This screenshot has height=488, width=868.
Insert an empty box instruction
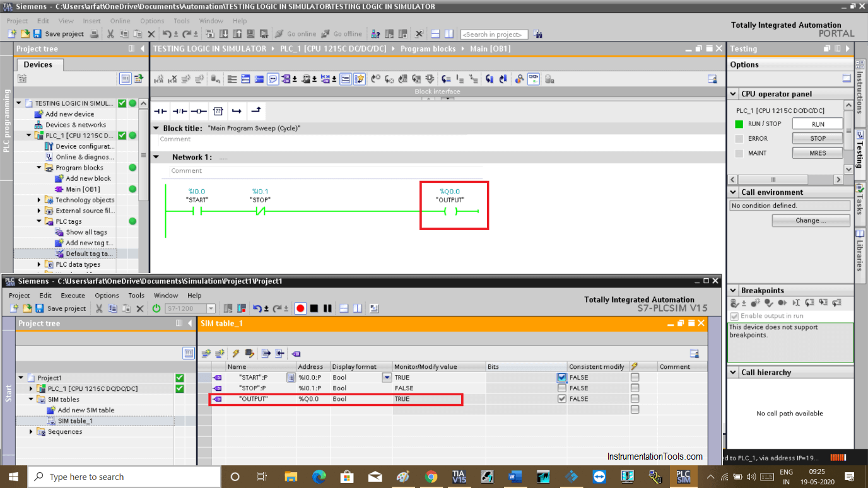click(x=218, y=111)
